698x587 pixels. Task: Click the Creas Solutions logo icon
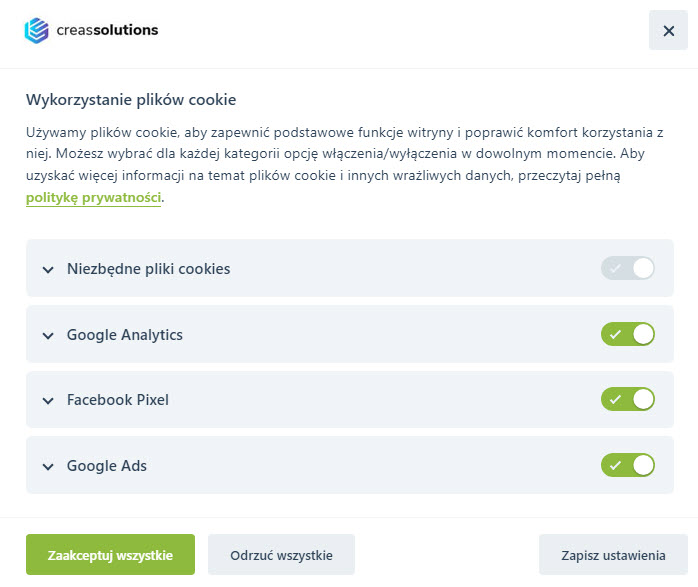pos(36,30)
